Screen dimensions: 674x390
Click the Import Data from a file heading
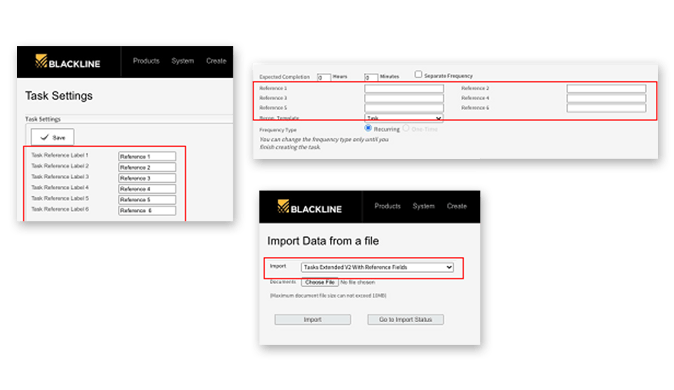click(x=323, y=241)
